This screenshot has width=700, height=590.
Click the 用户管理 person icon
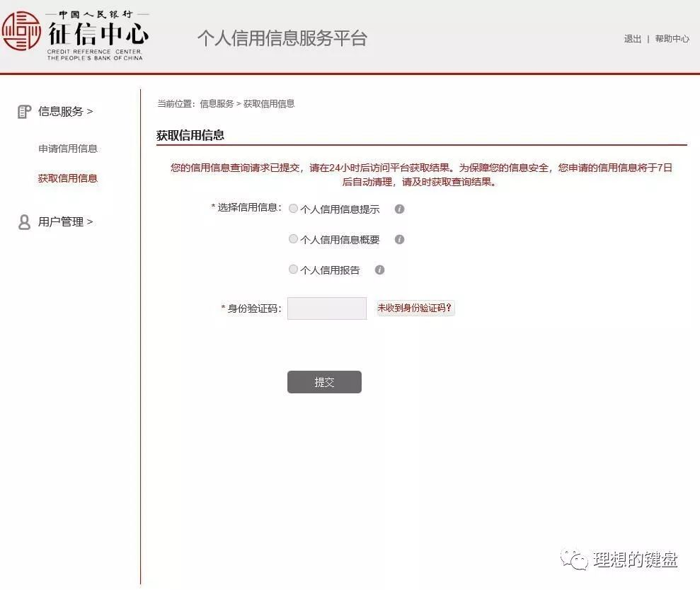click(x=24, y=222)
